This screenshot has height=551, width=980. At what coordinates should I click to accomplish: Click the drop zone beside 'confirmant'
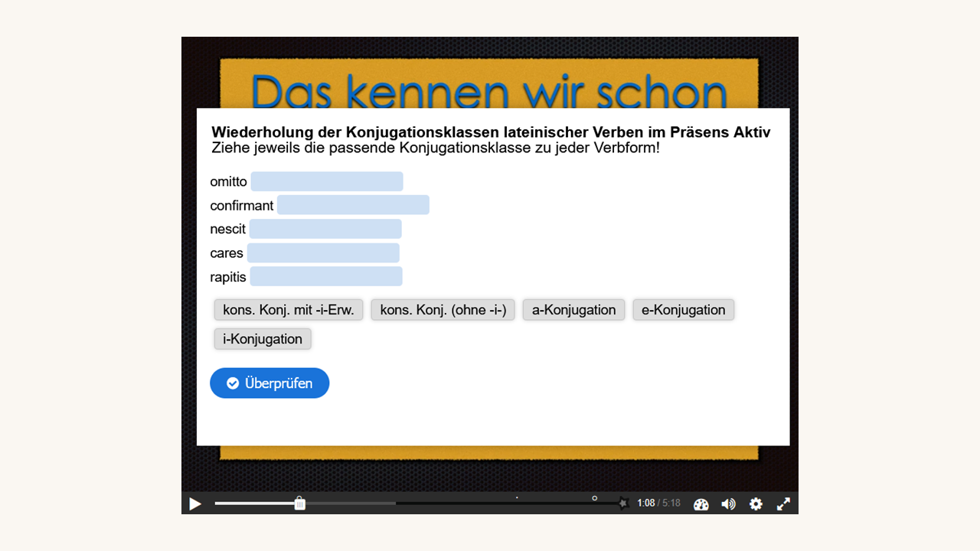[353, 205]
